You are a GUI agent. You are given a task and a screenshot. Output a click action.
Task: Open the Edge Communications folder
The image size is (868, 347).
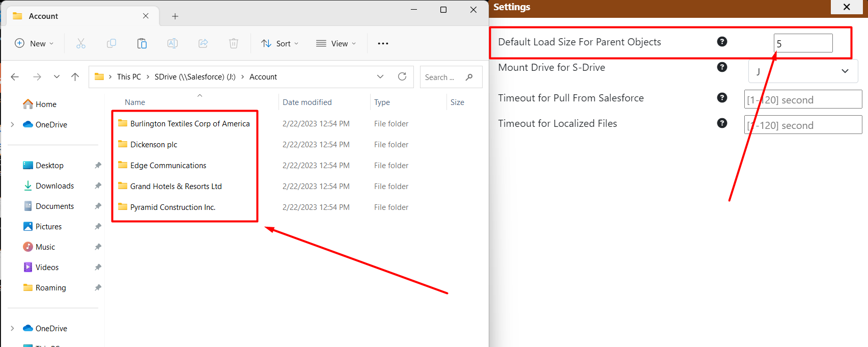tap(168, 166)
